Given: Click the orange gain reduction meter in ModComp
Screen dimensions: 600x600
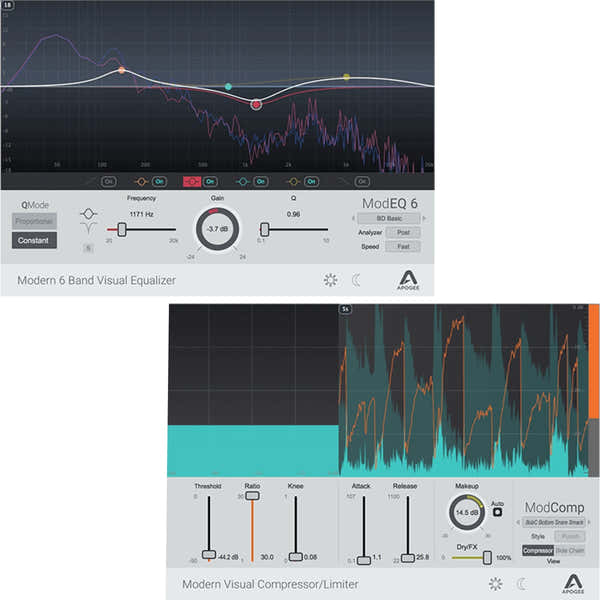Looking at the screenshot, I should pos(594,361).
